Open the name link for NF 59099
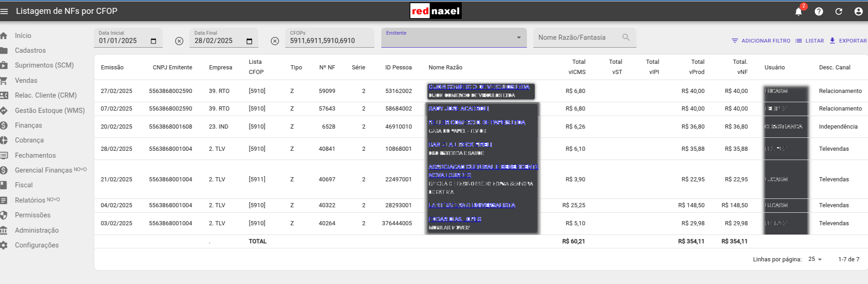This screenshot has width=868, height=284. (x=479, y=87)
